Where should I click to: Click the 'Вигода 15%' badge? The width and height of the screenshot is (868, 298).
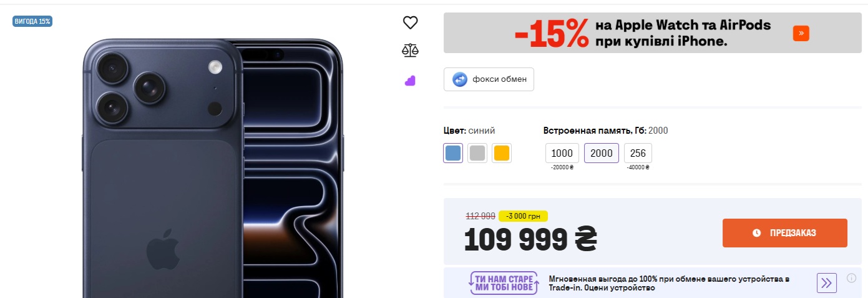(x=32, y=21)
